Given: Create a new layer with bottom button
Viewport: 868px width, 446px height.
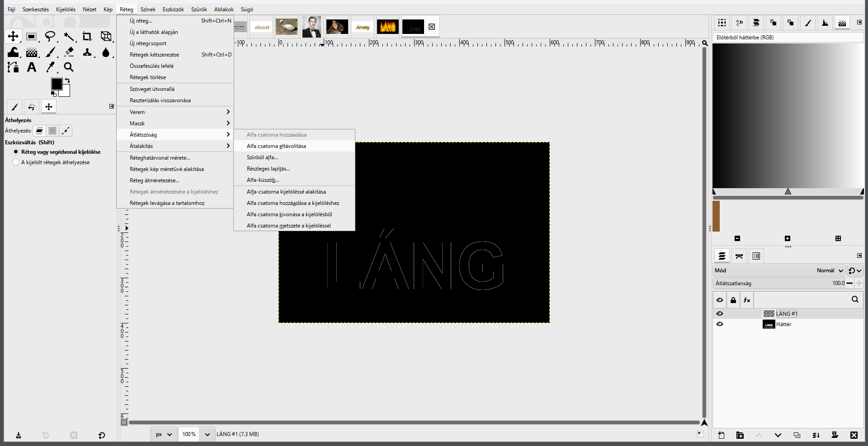Looking at the screenshot, I should click(x=721, y=435).
